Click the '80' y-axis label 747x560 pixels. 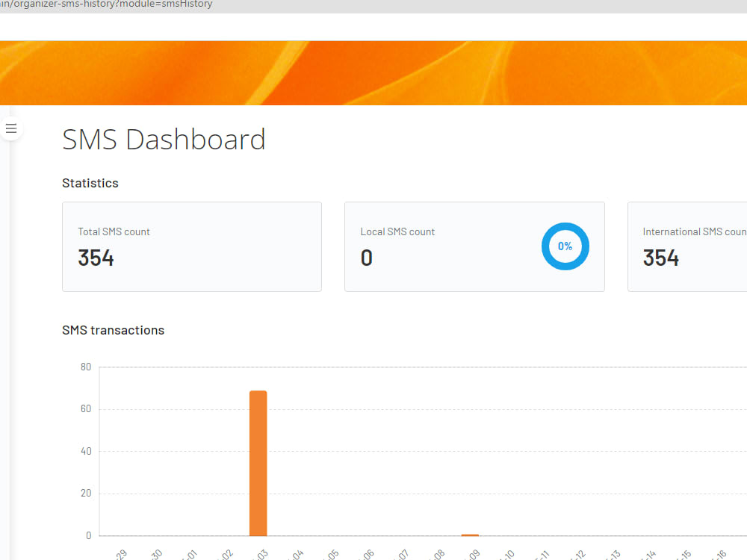coord(86,367)
